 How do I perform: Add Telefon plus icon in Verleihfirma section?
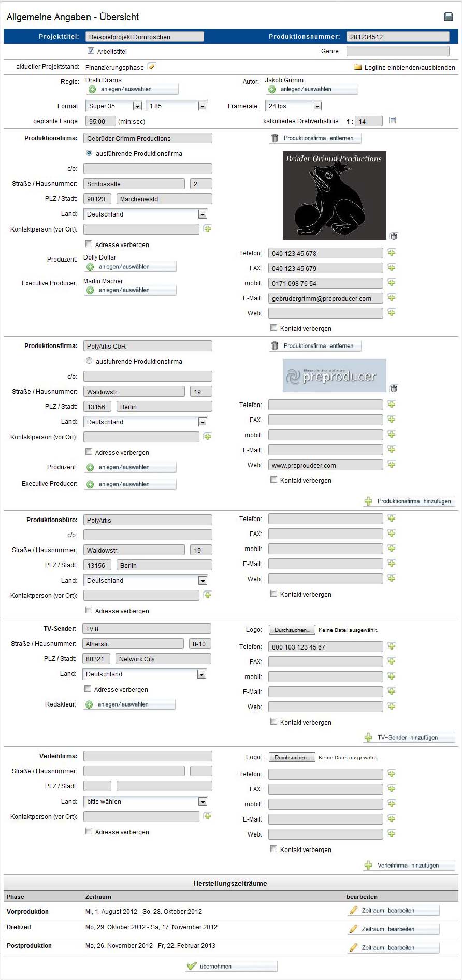[x=392, y=774]
